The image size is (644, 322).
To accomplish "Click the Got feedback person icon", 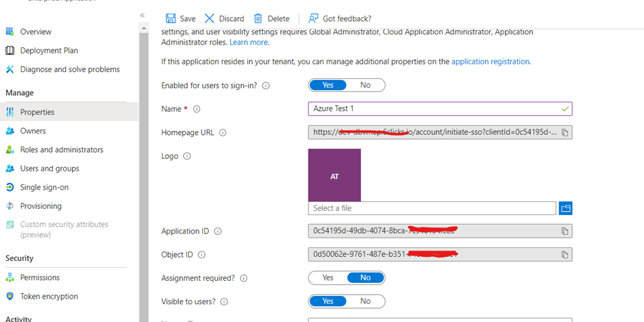I will tap(313, 18).
